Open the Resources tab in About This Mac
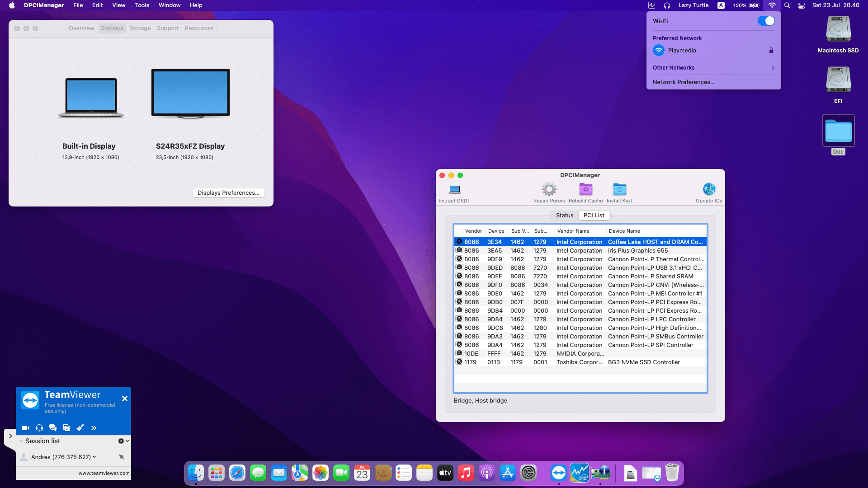868x488 pixels. click(x=199, y=28)
